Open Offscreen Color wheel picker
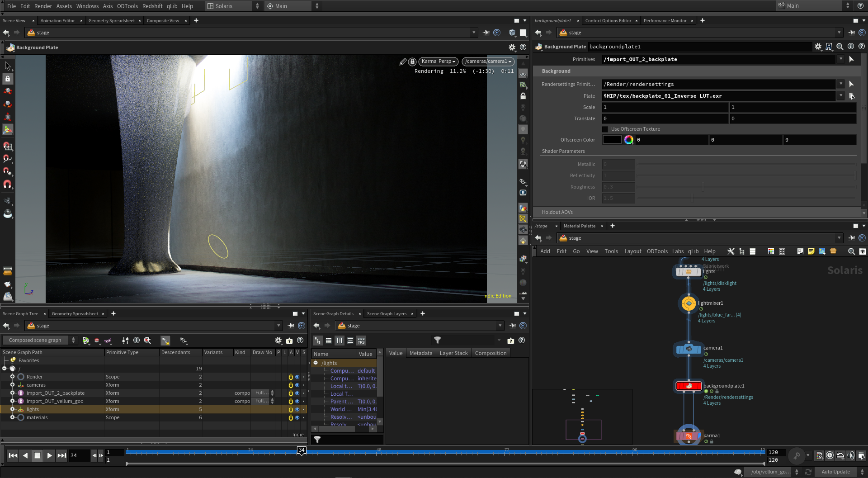This screenshot has width=868, height=478. pyautogui.click(x=629, y=140)
